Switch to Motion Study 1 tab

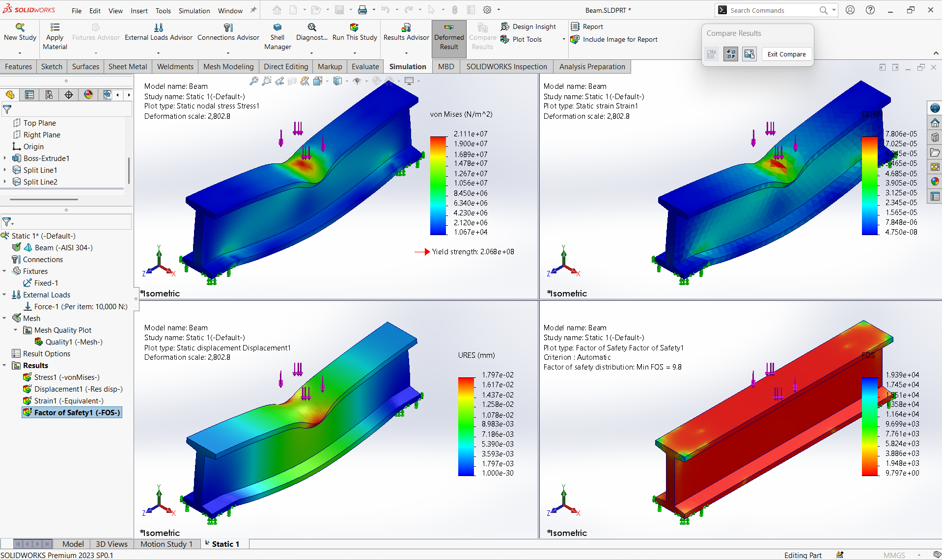click(x=166, y=544)
